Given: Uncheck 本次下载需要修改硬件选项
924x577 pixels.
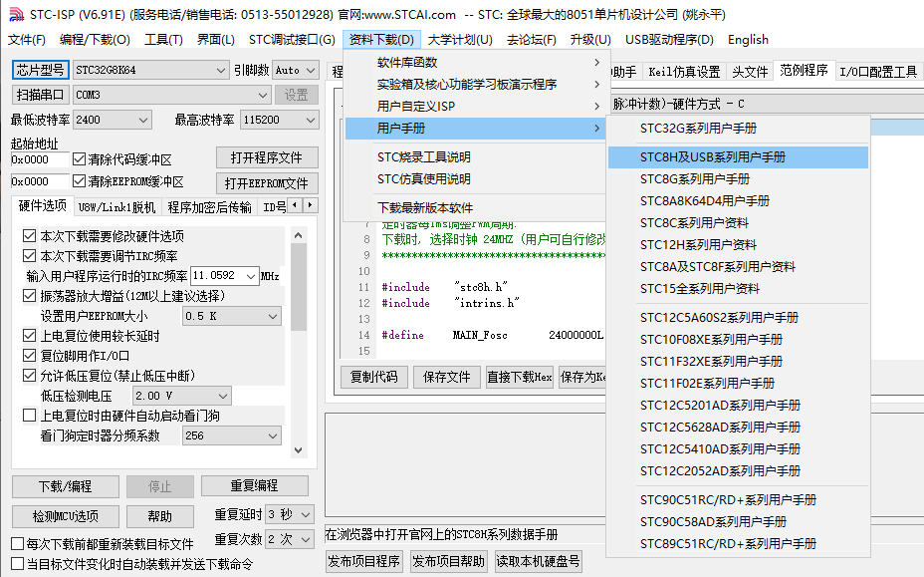Looking at the screenshot, I should (x=29, y=236).
